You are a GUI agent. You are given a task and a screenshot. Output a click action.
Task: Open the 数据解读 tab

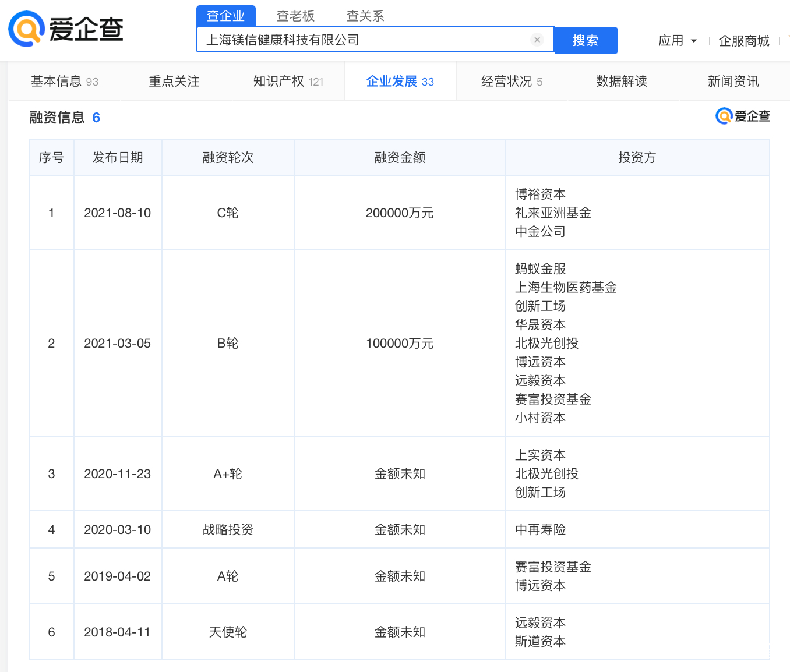[622, 82]
